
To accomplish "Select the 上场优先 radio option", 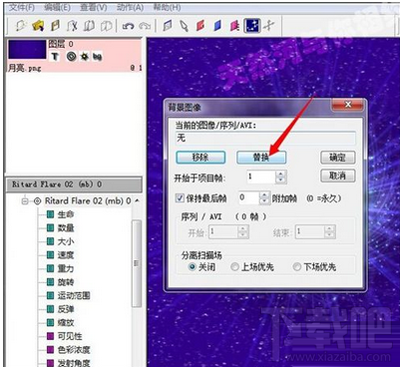I will [x=235, y=267].
